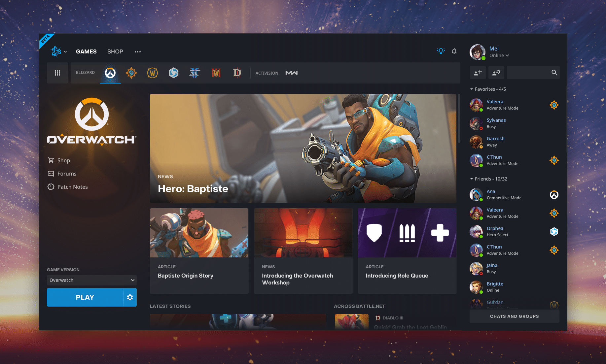Image resolution: width=606 pixels, height=364 pixels.
Task: Select the Modern Warfare icon
Action: pyautogui.click(x=292, y=73)
